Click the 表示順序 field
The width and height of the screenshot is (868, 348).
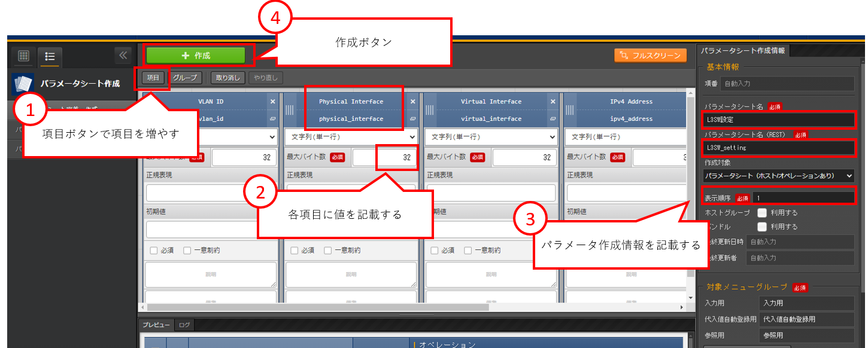click(803, 198)
